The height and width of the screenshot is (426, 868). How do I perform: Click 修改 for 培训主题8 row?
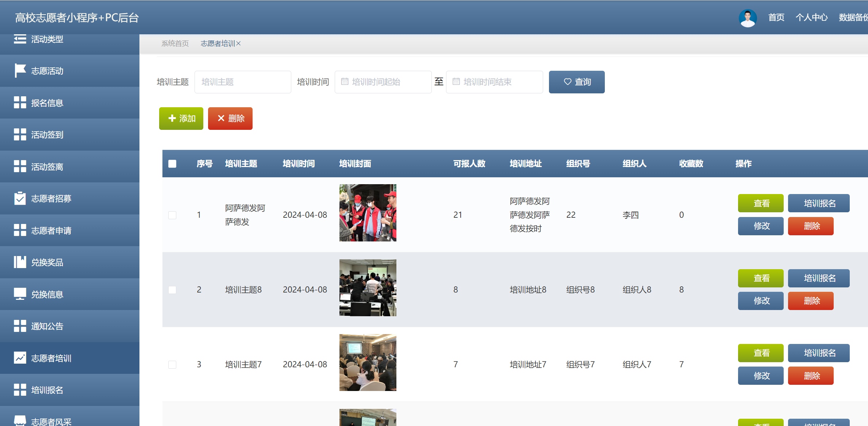761,301
